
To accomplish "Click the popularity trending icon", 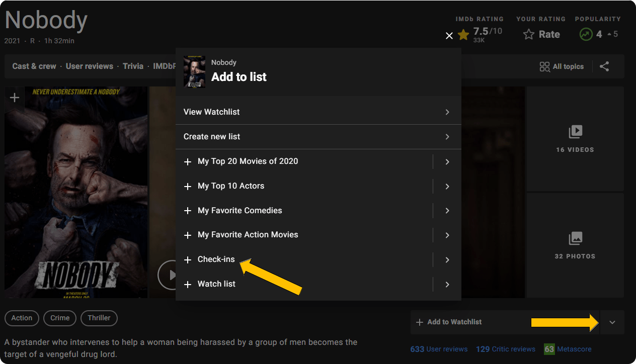I will [585, 34].
